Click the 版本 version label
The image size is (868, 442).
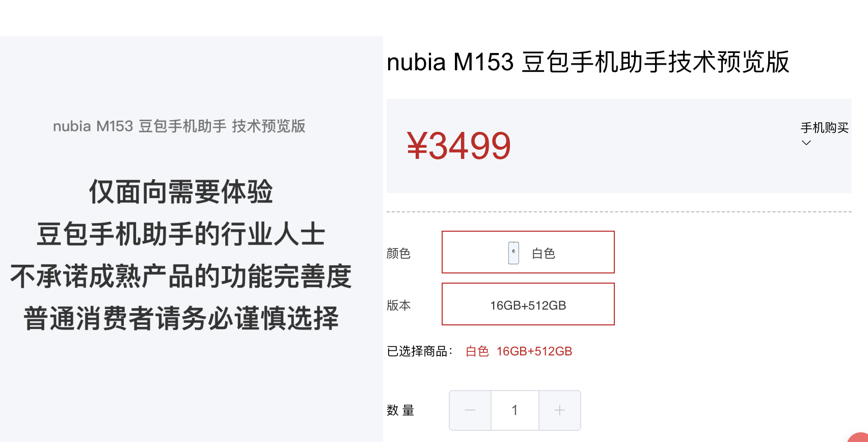pyautogui.click(x=398, y=305)
